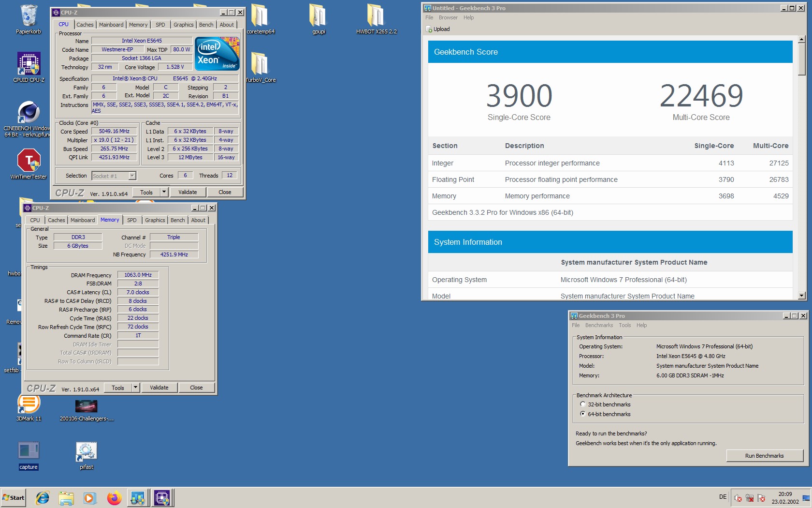Viewport: 812px width, 508px height.
Task: Open Browser menu in Geekbench results window
Action: [x=448, y=17]
